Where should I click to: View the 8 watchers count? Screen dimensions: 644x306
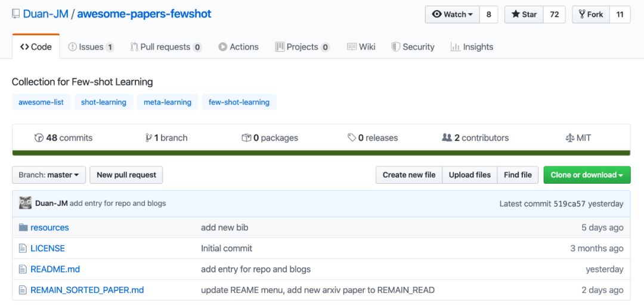(489, 14)
